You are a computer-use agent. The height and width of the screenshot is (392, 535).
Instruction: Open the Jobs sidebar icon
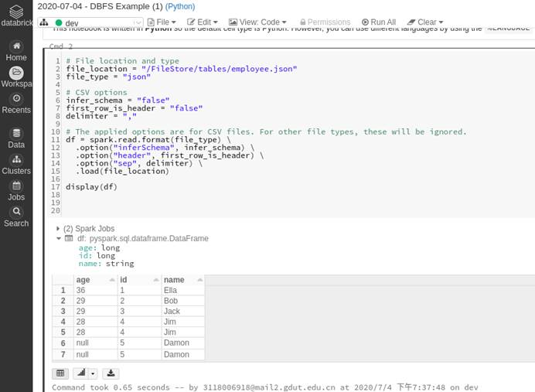[16, 186]
